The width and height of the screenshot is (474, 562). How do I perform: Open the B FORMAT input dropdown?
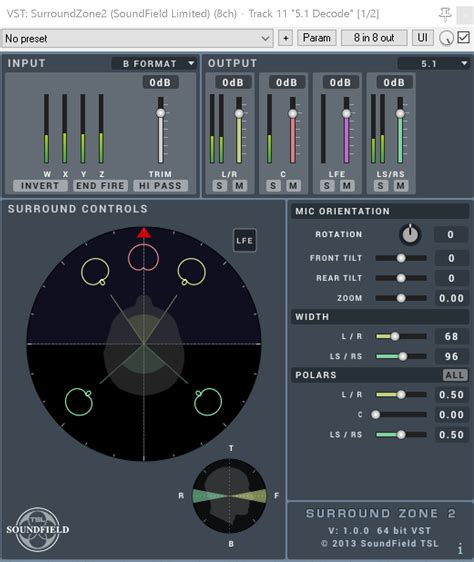[154, 64]
